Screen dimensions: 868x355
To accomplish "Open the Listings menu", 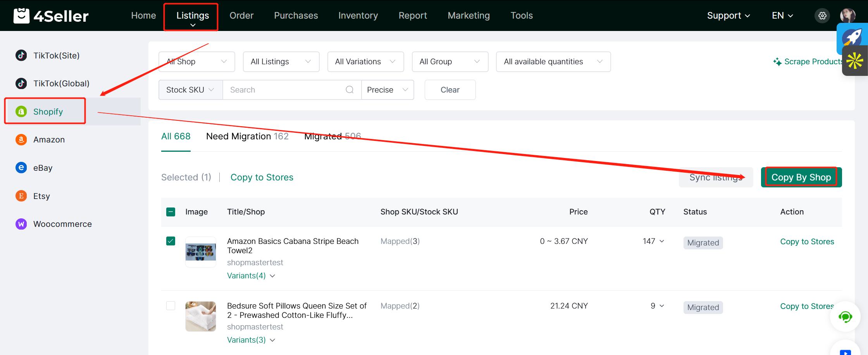I will click(x=193, y=15).
